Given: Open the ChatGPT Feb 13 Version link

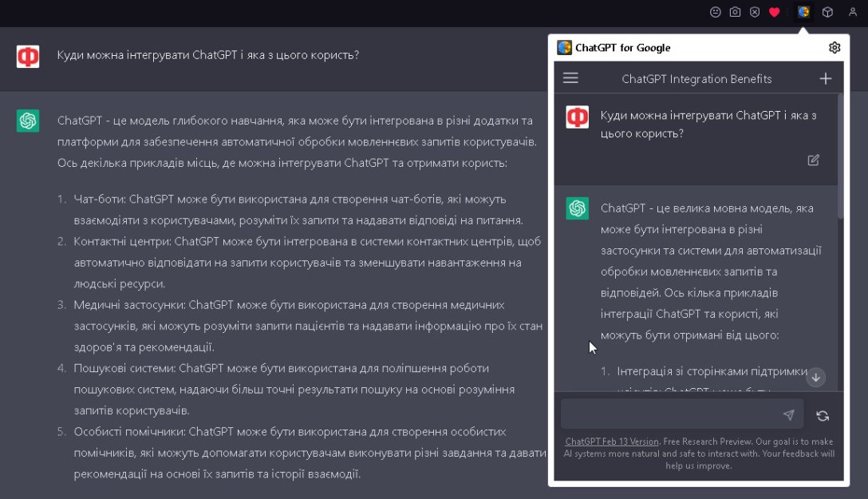Looking at the screenshot, I should pos(612,442).
